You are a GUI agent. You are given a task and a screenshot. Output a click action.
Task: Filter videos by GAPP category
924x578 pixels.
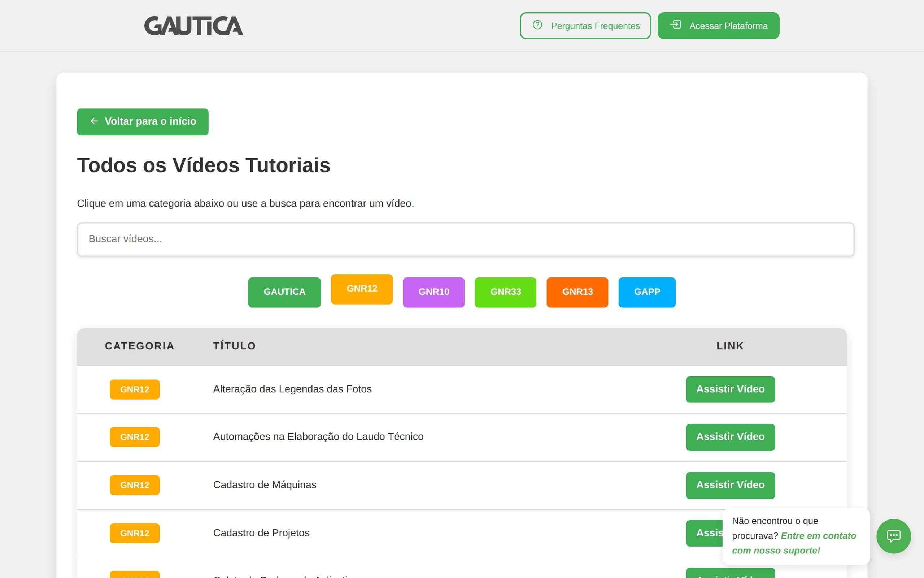point(647,292)
